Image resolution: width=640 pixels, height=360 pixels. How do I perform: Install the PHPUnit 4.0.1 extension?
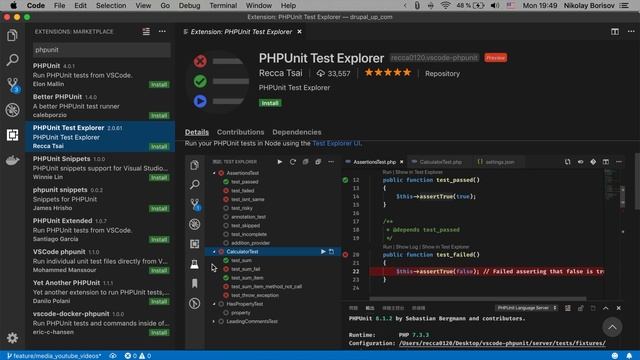pyautogui.click(x=159, y=84)
